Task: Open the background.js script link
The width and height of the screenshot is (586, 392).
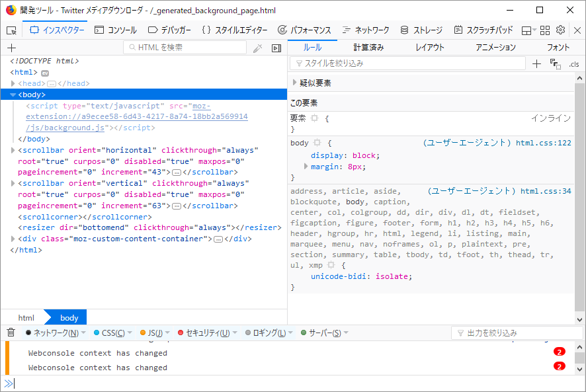Action: pos(137,116)
